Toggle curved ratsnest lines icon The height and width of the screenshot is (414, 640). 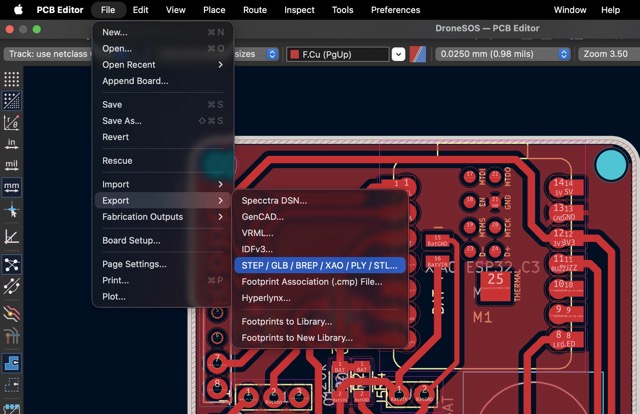tap(11, 286)
